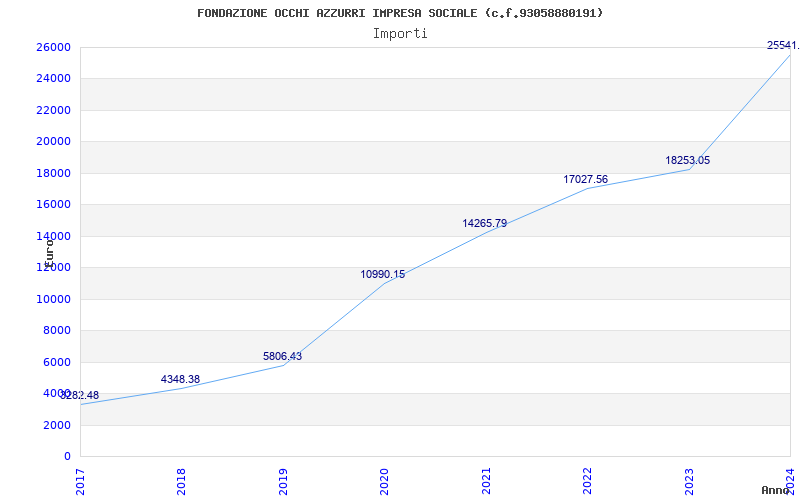The height and width of the screenshot is (500, 800).
Task: Select the 5806.43 data label
Action: tap(282, 356)
